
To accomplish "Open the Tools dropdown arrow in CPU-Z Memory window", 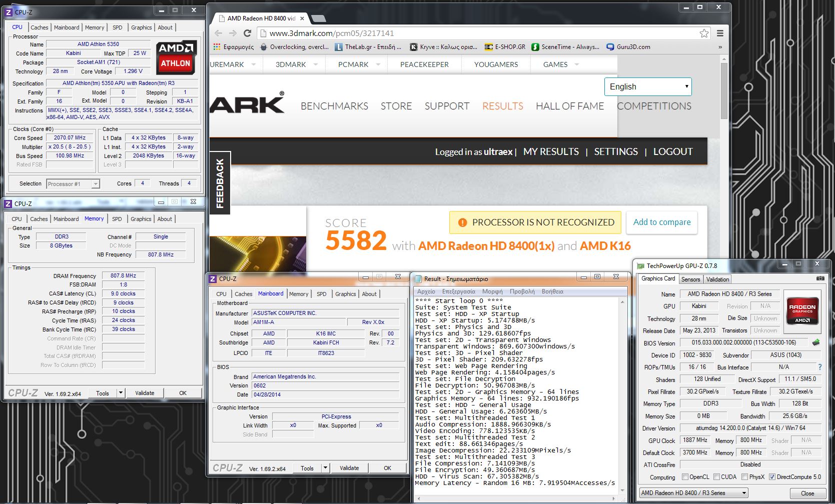I will [x=121, y=393].
